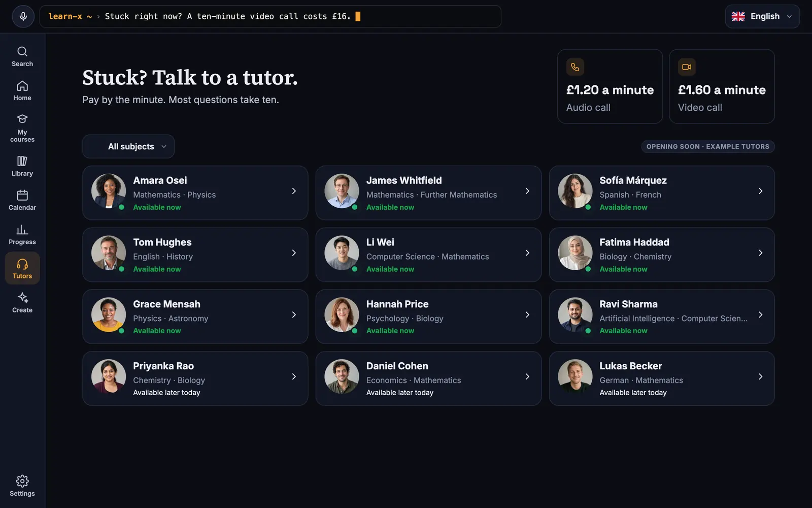
Task: Open the Create sparkle tool
Action: coord(22,303)
